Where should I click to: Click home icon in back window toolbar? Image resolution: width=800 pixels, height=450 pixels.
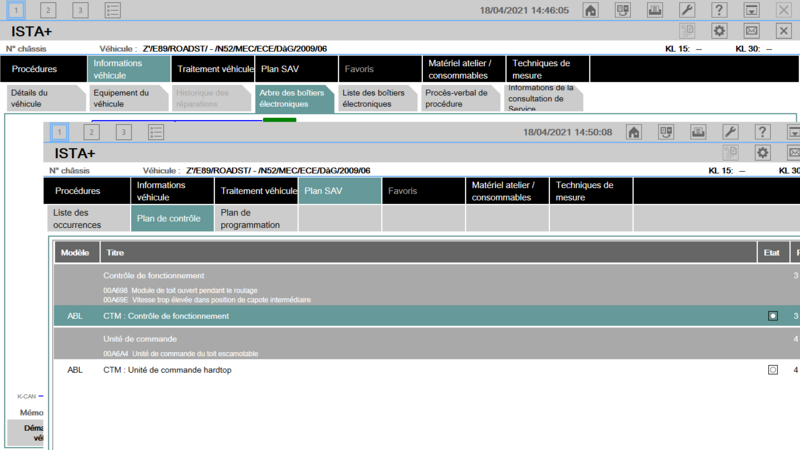(x=590, y=10)
